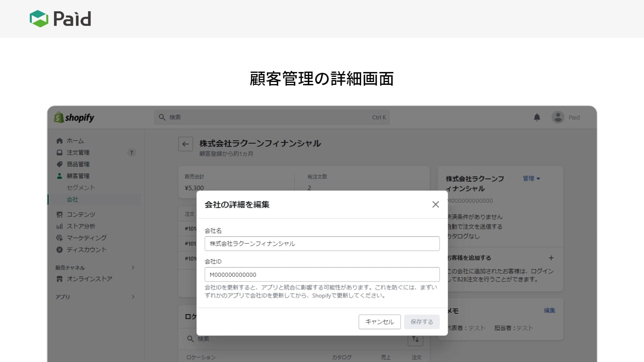The height and width of the screenshot is (362, 644).
Task: Open 注文管理 in the sidebar
Action: click(78, 152)
